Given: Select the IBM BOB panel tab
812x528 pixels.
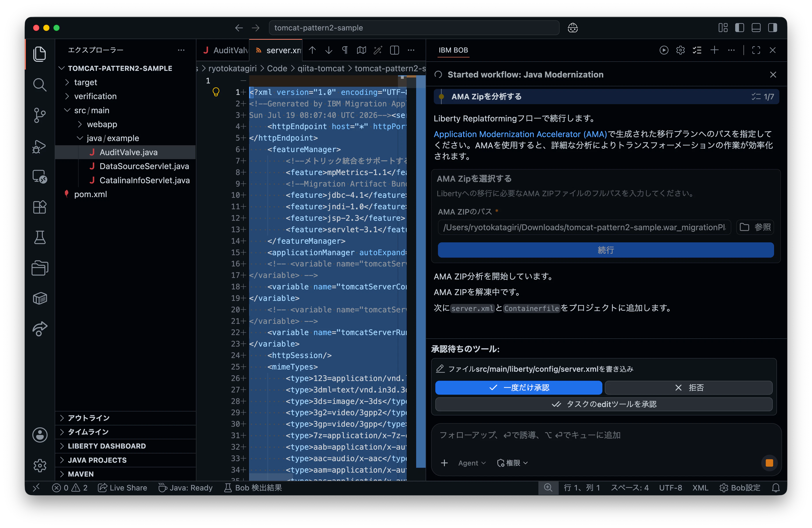Looking at the screenshot, I should [453, 50].
